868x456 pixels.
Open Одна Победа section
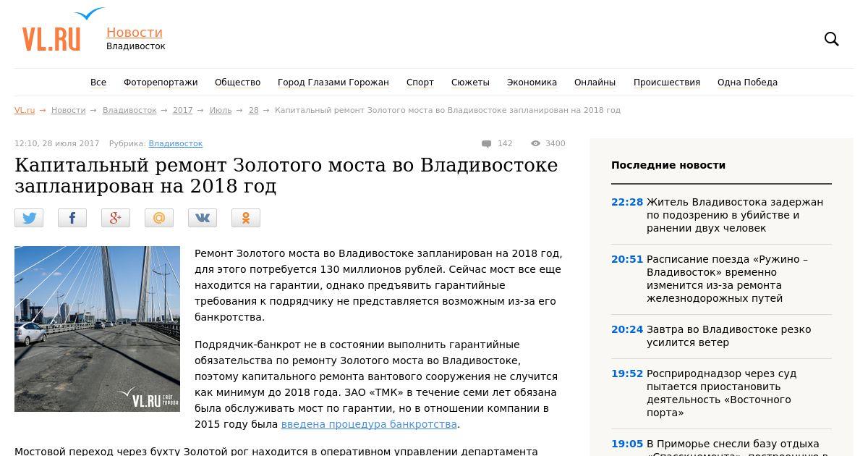click(747, 83)
